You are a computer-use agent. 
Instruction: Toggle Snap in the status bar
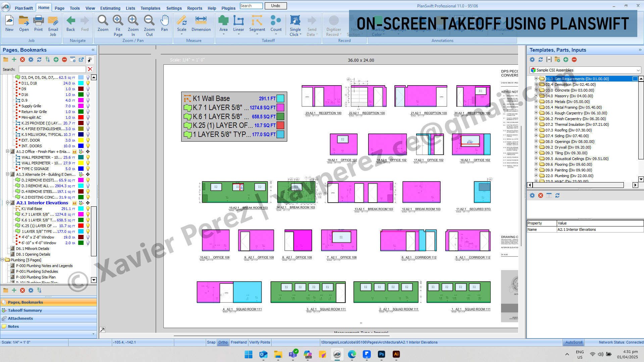211,342
